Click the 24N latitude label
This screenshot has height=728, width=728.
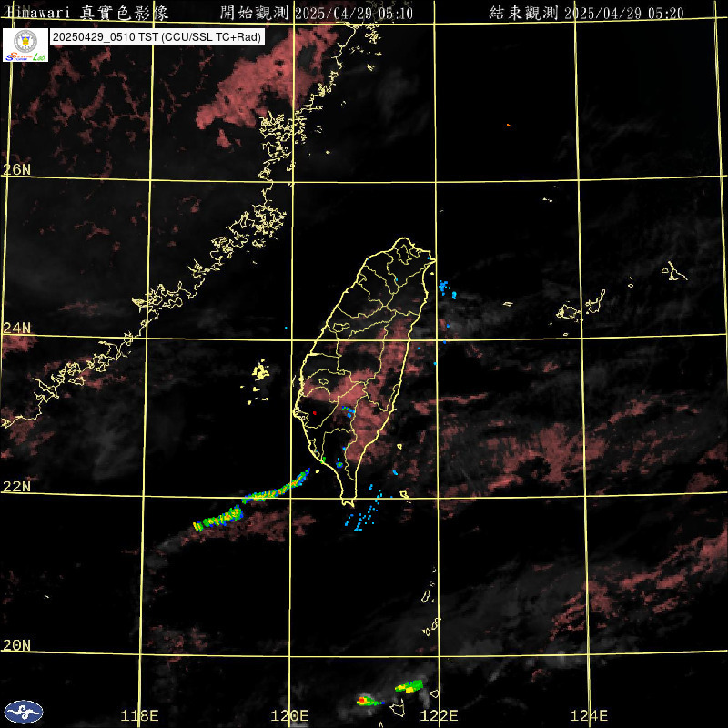16,328
